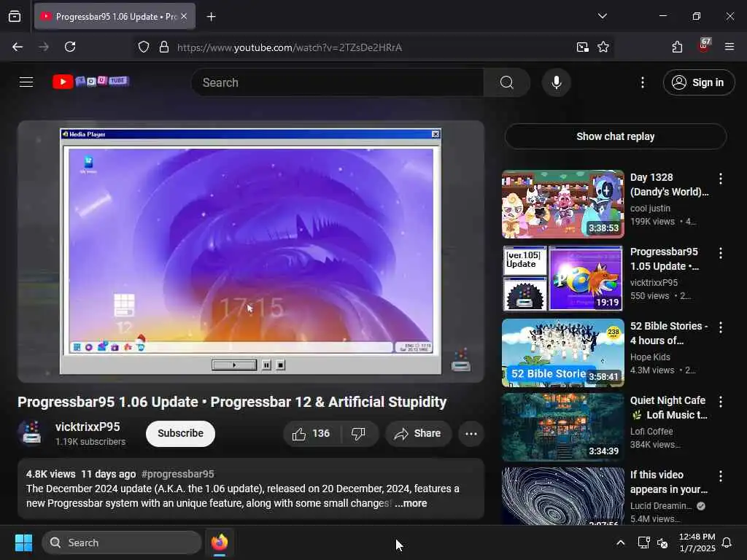Click 'Hope Kids' channel text
747x560 pixels.
point(650,357)
